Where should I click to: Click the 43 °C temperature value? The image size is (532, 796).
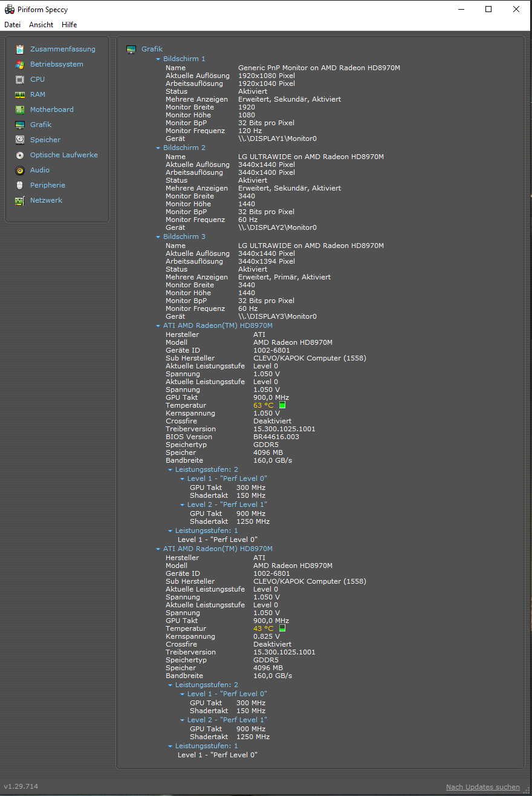tap(264, 628)
